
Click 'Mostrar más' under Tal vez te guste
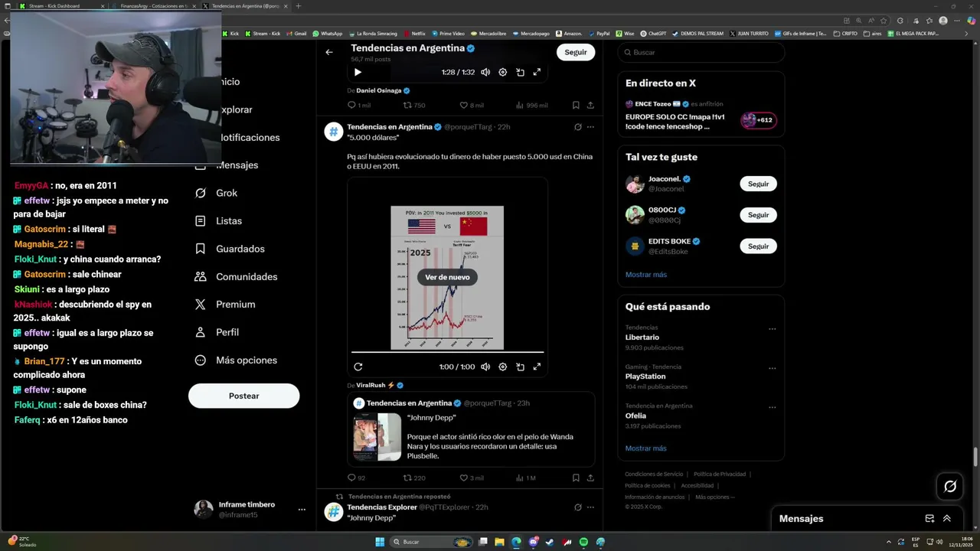pos(646,275)
